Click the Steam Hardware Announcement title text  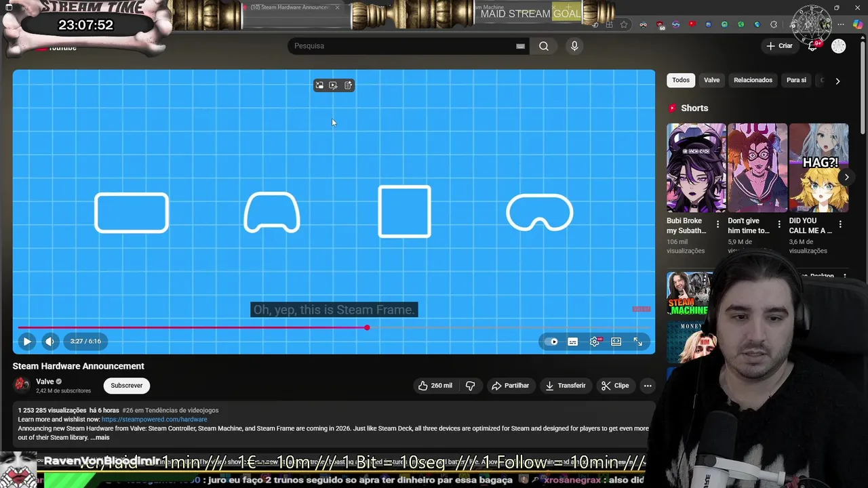tap(78, 366)
